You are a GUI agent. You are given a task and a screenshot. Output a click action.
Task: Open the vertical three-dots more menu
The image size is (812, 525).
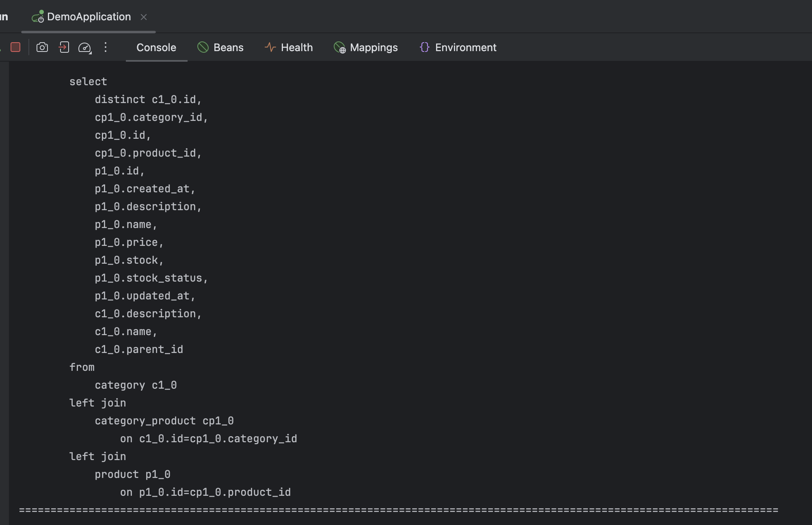106,47
